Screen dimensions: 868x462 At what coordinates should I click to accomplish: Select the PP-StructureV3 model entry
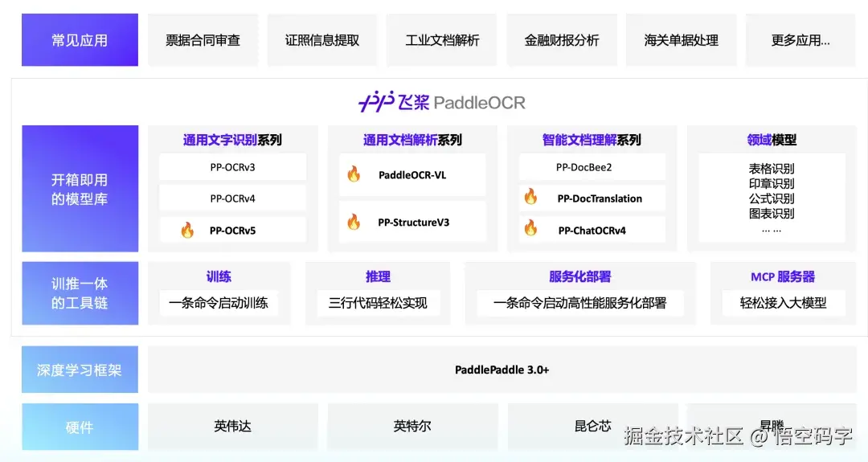[x=412, y=222]
